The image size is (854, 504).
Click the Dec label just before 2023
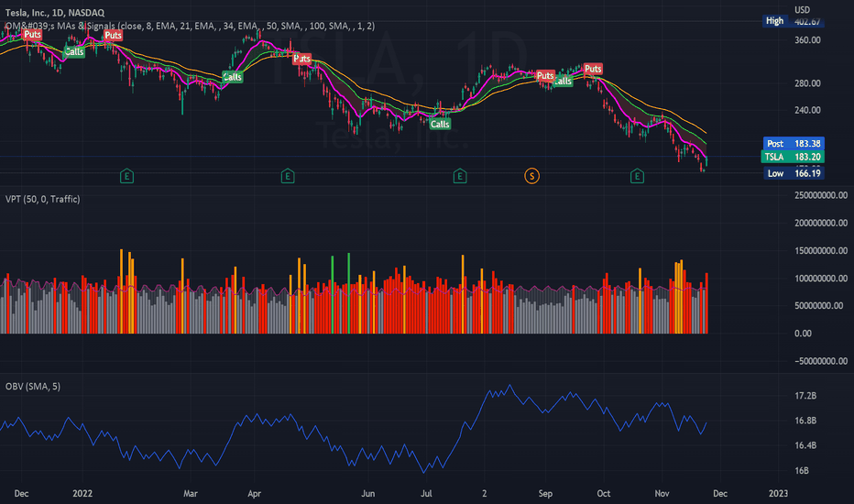(x=720, y=494)
